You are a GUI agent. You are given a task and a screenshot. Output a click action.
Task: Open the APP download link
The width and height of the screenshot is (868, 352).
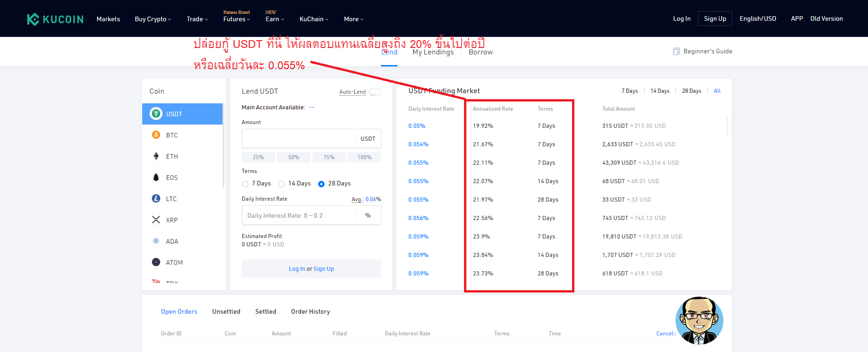tap(796, 18)
